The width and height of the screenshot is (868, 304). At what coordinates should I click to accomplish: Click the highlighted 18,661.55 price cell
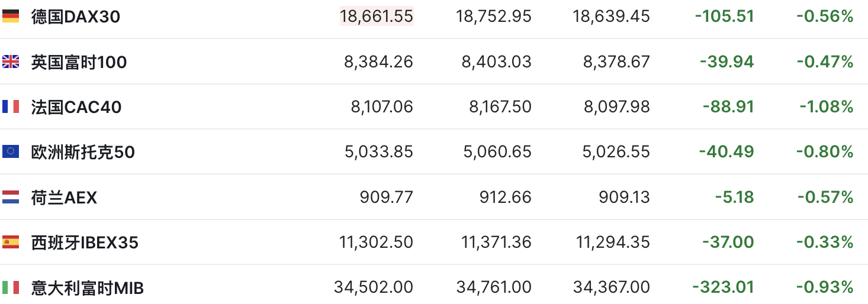point(377,17)
